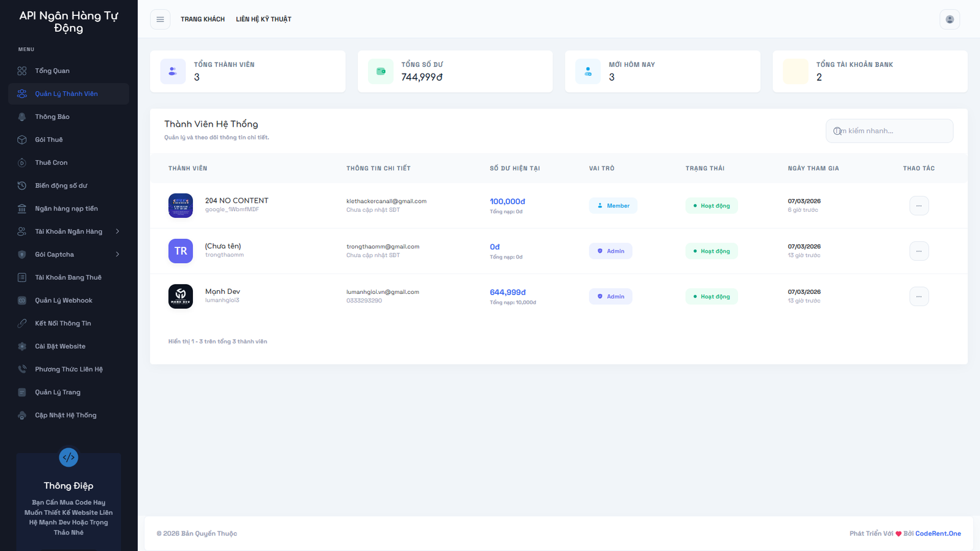Click the Cài Đặt Website gear icon
The height and width of the screenshot is (551, 980).
(x=22, y=347)
